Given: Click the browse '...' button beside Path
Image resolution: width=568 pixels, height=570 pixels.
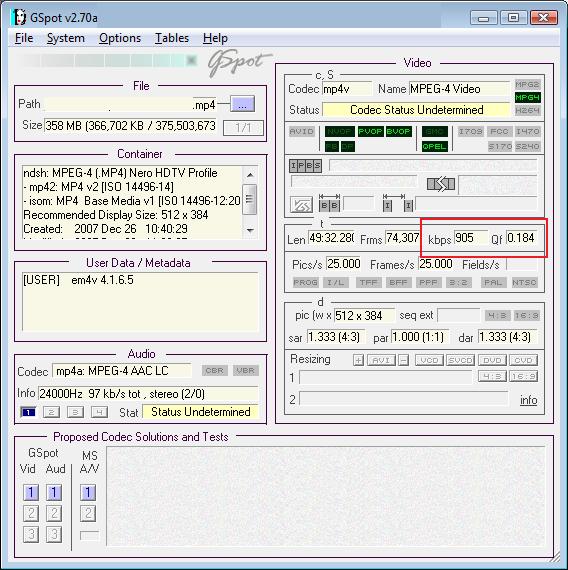Looking at the screenshot, I should [x=243, y=104].
